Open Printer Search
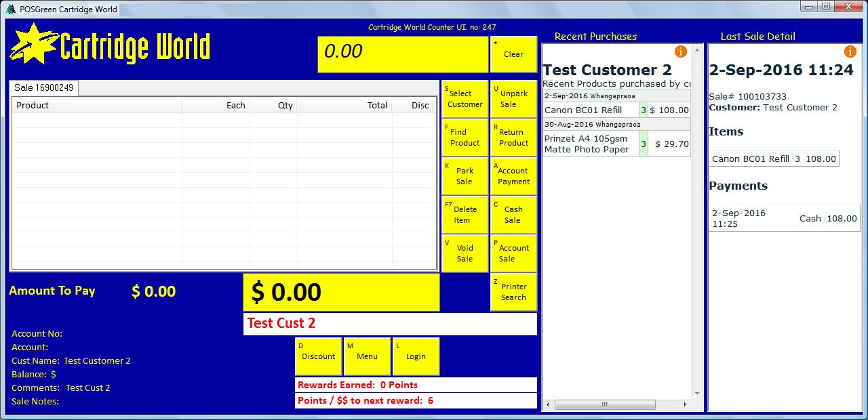 tap(513, 292)
